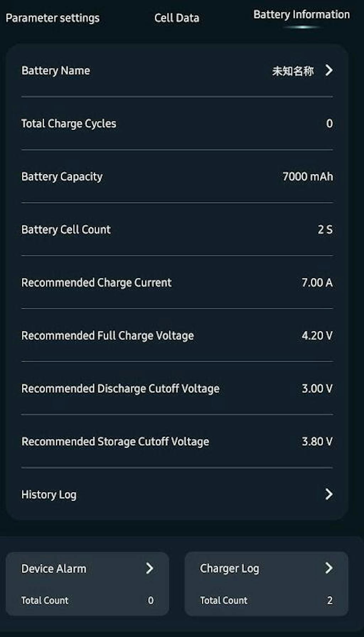Tap the Battery Name row label
The width and height of the screenshot is (364, 637).
[56, 71]
